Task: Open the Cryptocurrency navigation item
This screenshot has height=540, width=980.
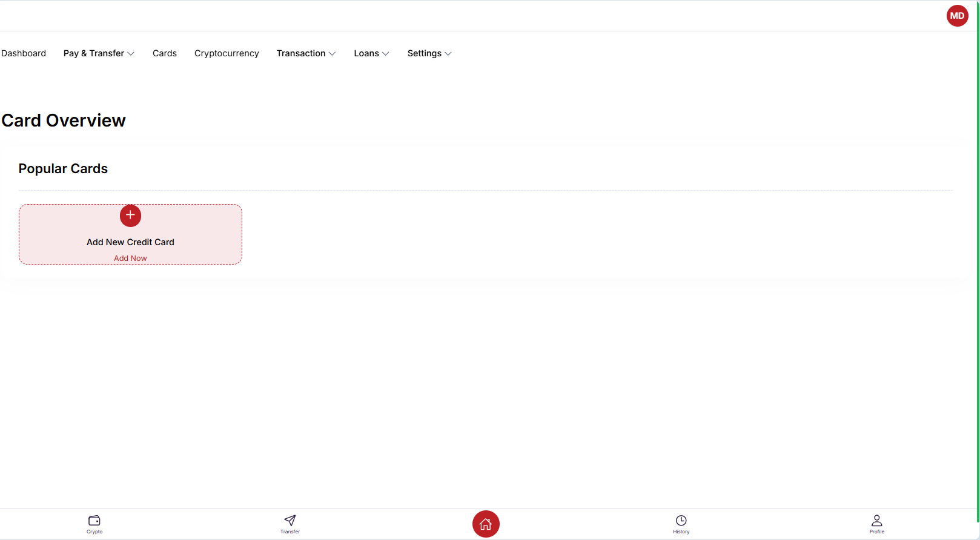Action: (227, 53)
